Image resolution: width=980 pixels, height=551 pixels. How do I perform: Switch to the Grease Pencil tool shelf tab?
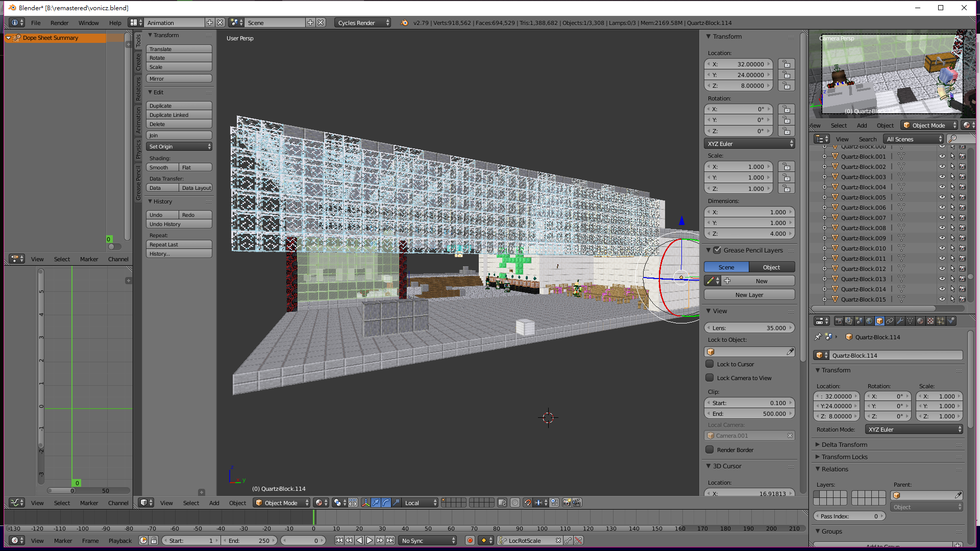[x=138, y=183]
